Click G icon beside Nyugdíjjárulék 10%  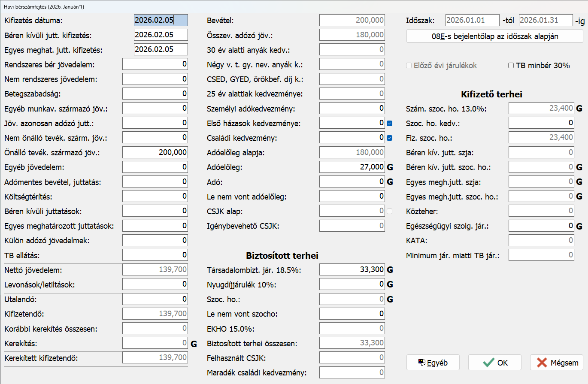(x=390, y=284)
